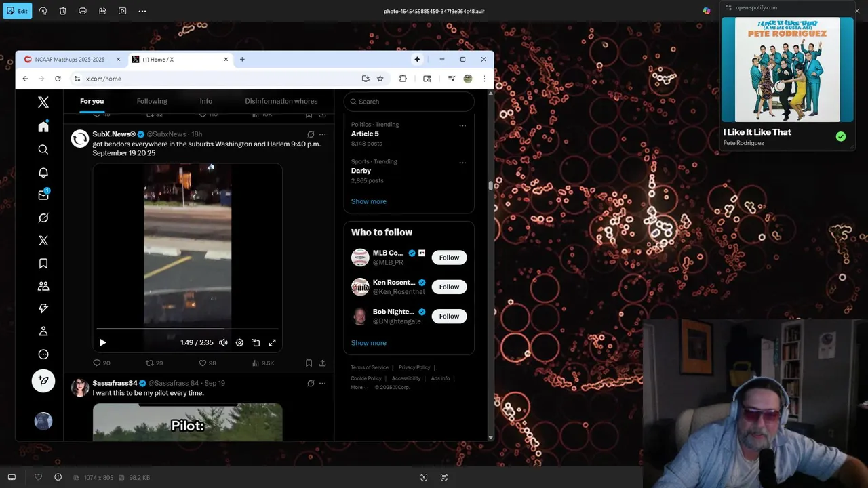Open the info timeline tab
Image resolution: width=868 pixels, height=488 pixels.
(x=206, y=101)
